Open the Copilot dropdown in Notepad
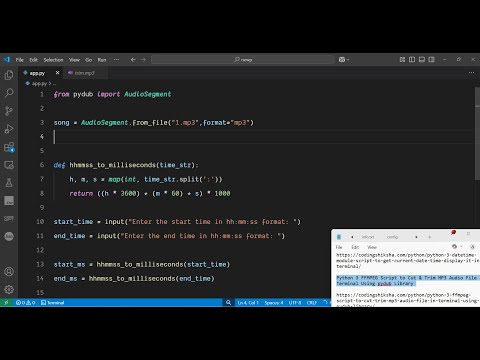The width and height of the screenshot is (480, 360). 456,247
